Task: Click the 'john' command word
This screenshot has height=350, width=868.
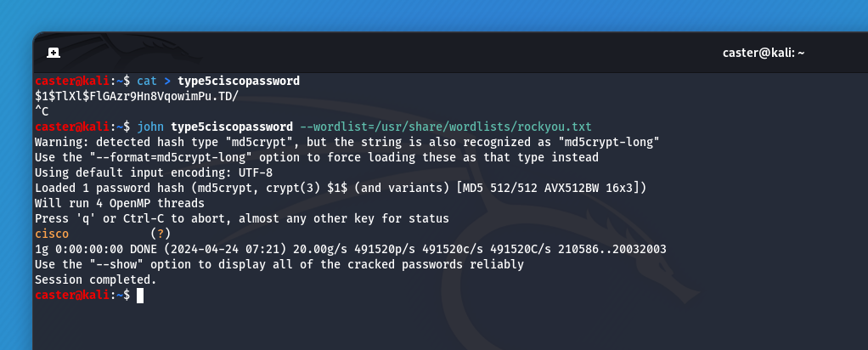Action: pos(150,127)
